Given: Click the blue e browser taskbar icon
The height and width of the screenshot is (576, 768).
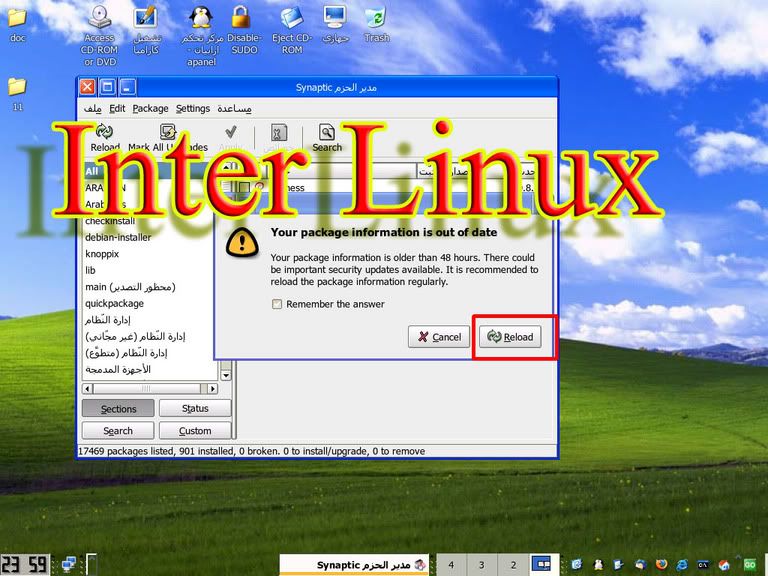Looking at the screenshot, I should click(x=682, y=565).
